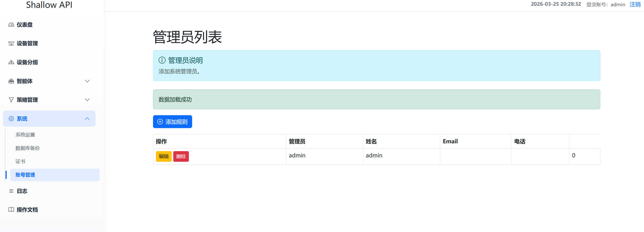Click the info icon beside 管理员说明
The width and height of the screenshot is (644, 232).
coord(162,60)
